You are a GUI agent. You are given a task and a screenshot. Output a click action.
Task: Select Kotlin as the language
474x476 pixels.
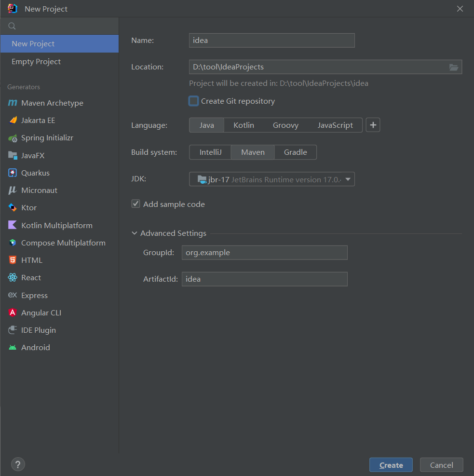(244, 125)
